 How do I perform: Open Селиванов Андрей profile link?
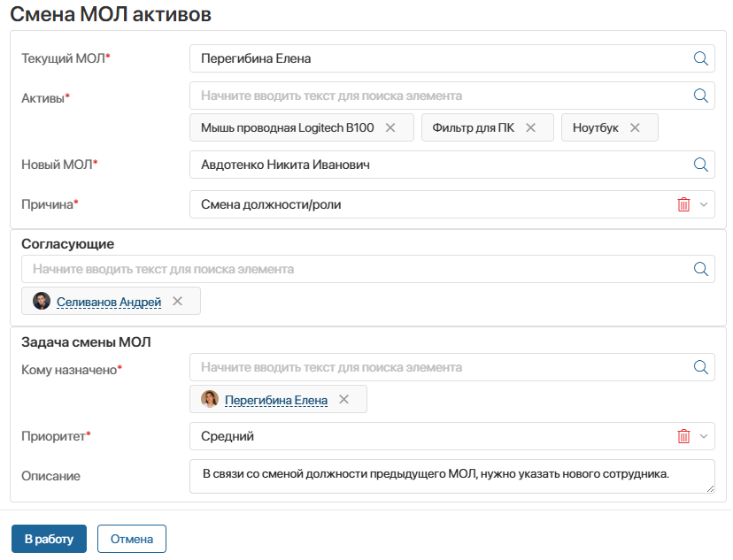[x=109, y=302]
